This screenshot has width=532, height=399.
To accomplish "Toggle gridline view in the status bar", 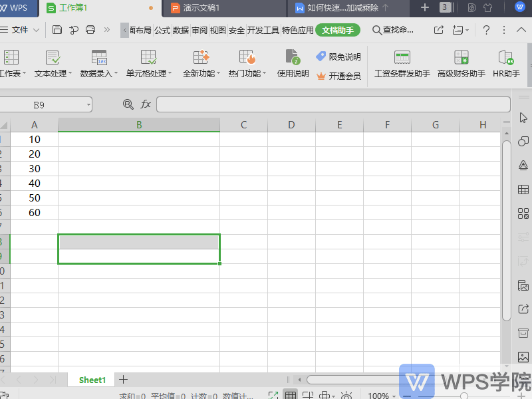I will pyautogui.click(x=290, y=394).
